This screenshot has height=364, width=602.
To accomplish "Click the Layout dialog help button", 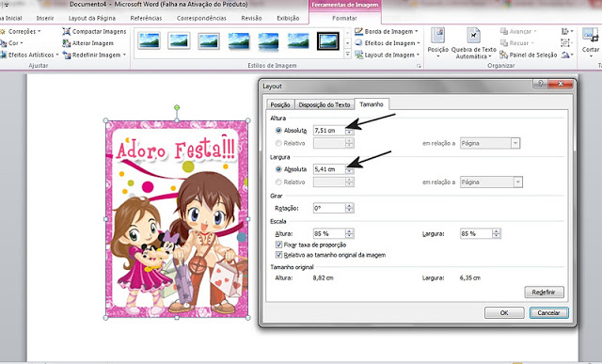I will 540,84.
